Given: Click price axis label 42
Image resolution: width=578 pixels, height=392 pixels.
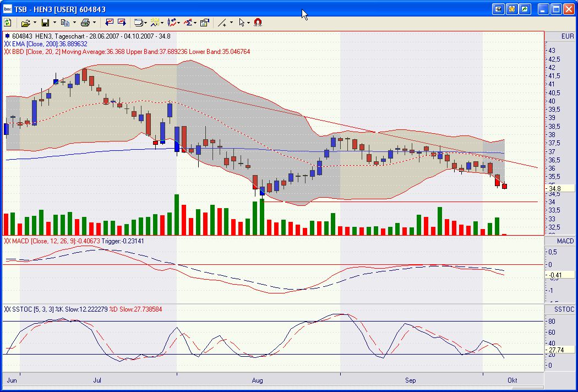Looking at the screenshot, I should coord(552,67).
